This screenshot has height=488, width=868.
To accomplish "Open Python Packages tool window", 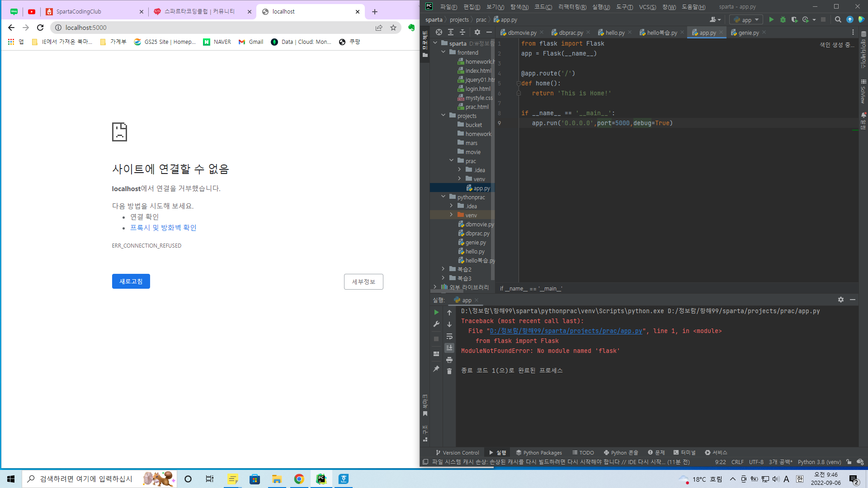I will tap(539, 452).
